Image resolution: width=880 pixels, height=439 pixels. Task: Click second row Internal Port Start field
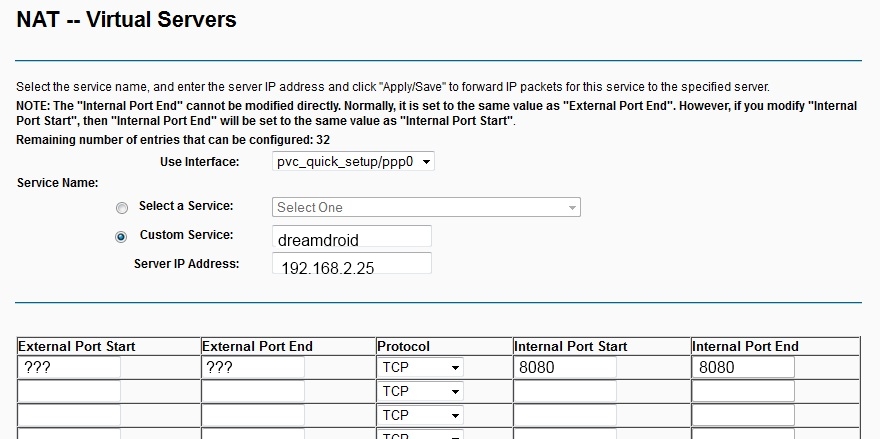[565, 391]
